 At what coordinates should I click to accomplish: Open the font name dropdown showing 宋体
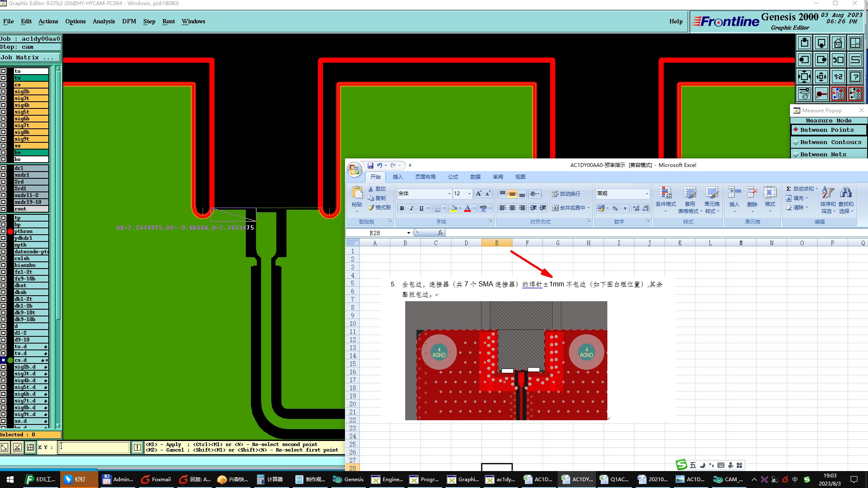tap(449, 194)
